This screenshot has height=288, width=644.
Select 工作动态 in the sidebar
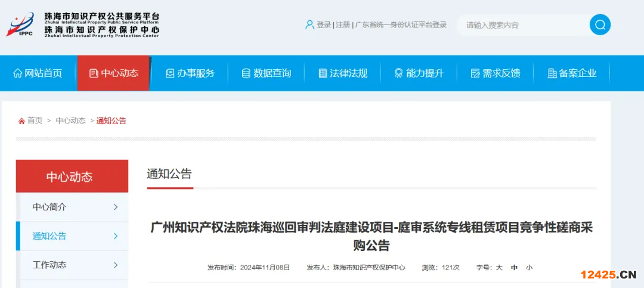[x=72, y=265]
